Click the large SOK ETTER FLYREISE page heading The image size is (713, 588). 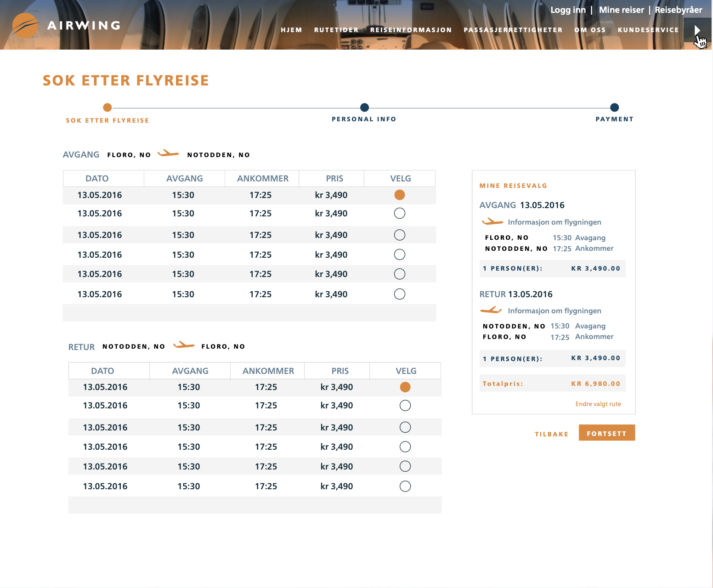click(126, 80)
